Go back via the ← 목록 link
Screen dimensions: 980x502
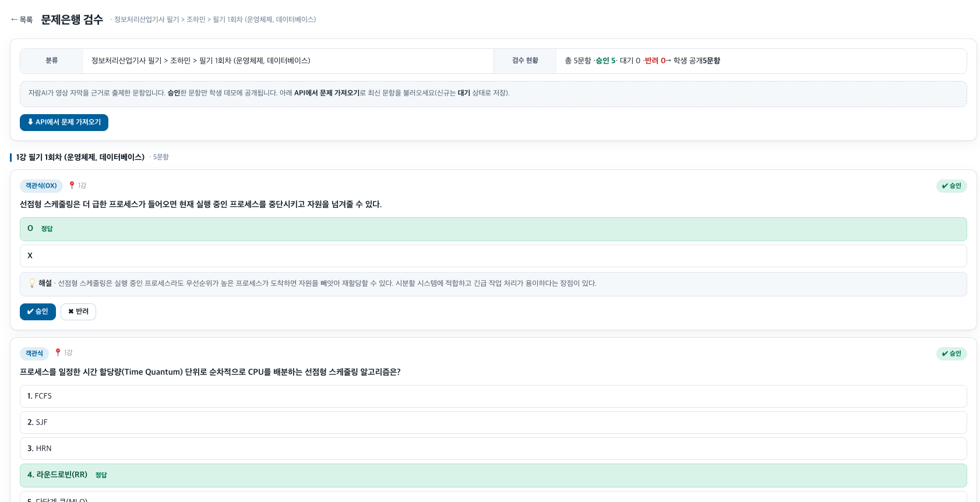22,20
